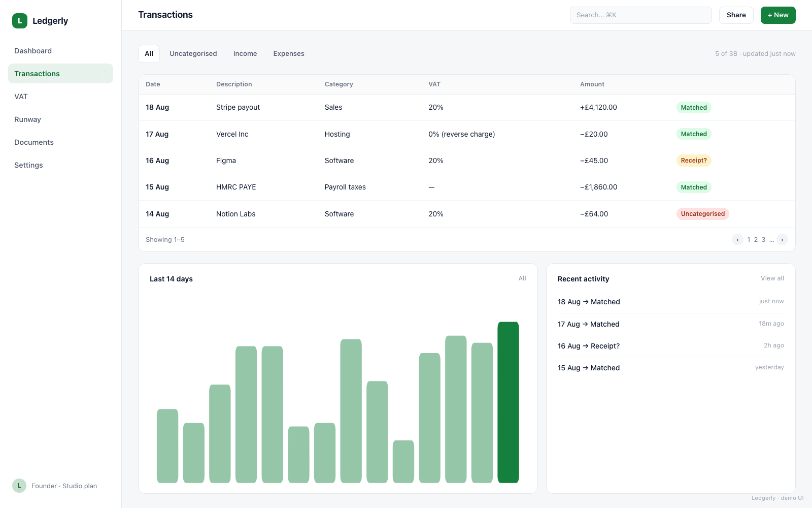Click All link in Last 14 days
The image size is (812, 508).
tap(522, 278)
